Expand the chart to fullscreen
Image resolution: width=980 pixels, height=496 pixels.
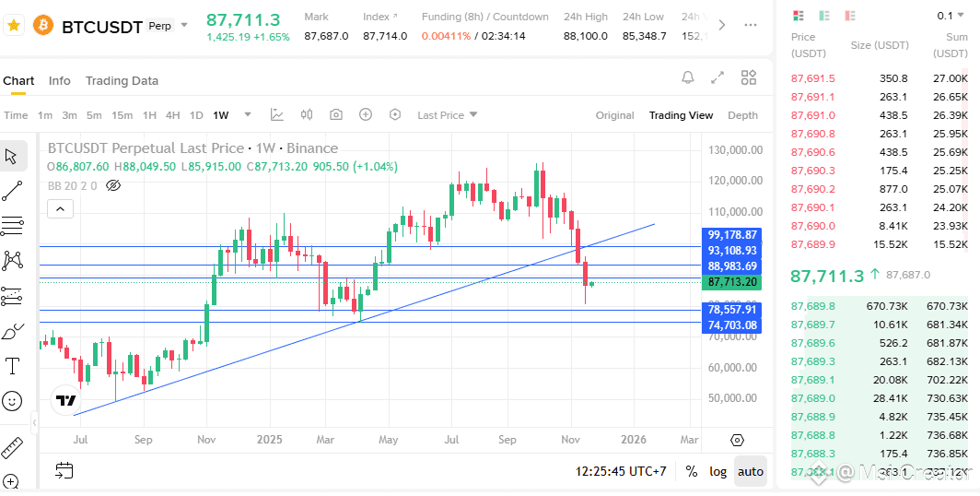click(718, 77)
